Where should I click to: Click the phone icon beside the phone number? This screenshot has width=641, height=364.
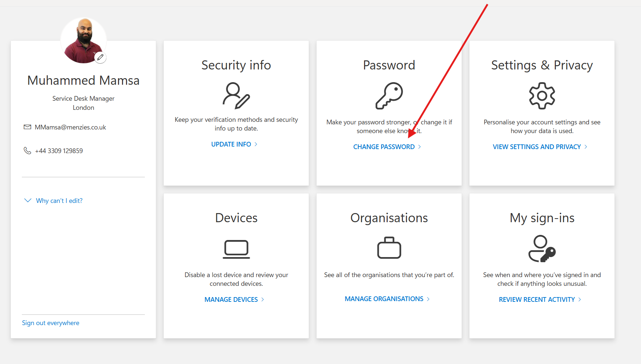(27, 151)
